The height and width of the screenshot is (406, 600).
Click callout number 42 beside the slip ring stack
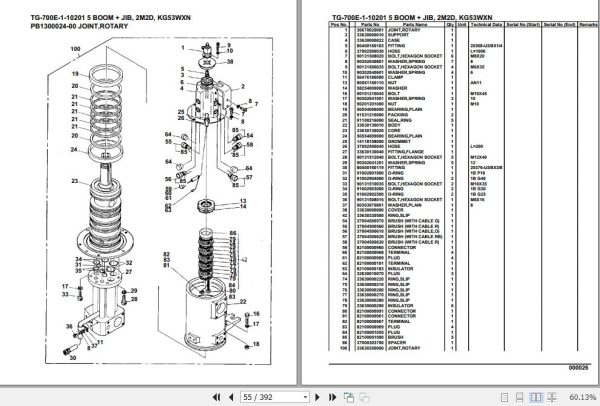pos(244,260)
